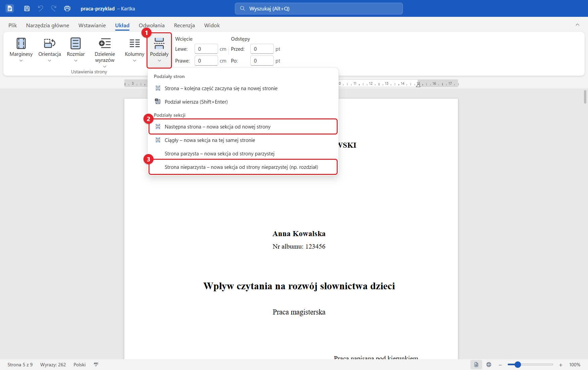Image resolution: width=588 pixels, height=370 pixels.
Task: Click the zoom slider handle
Action: coord(518,365)
